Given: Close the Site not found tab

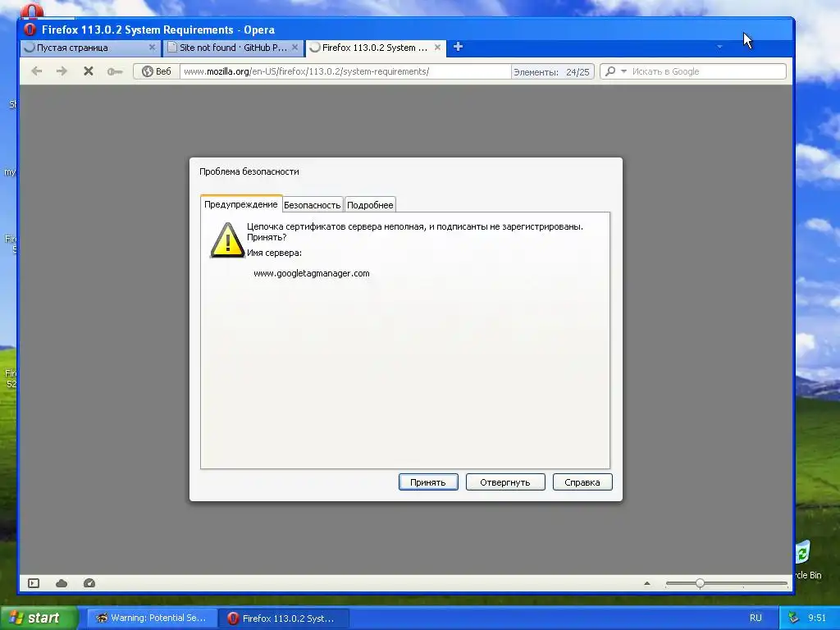Looking at the screenshot, I should tap(294, 48).
